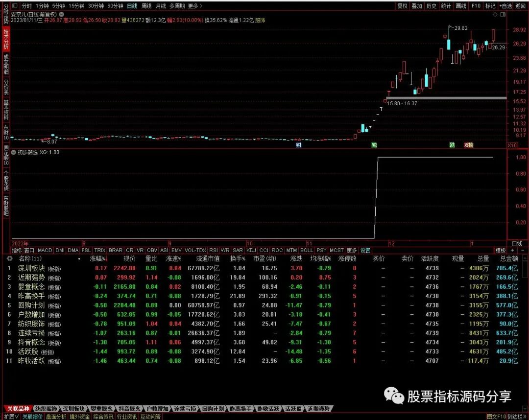Click the 标记 toolbar button

[x=490, y=6]
